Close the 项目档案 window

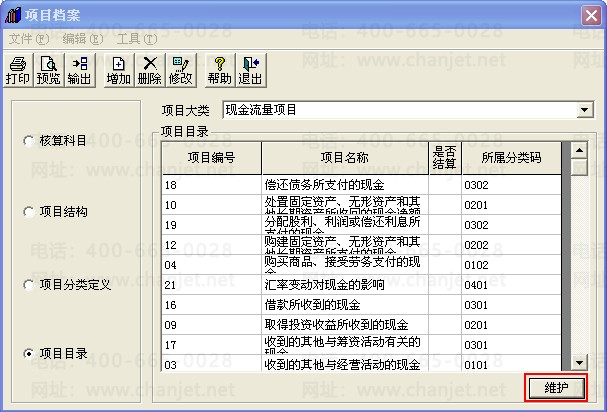point(591,15)
